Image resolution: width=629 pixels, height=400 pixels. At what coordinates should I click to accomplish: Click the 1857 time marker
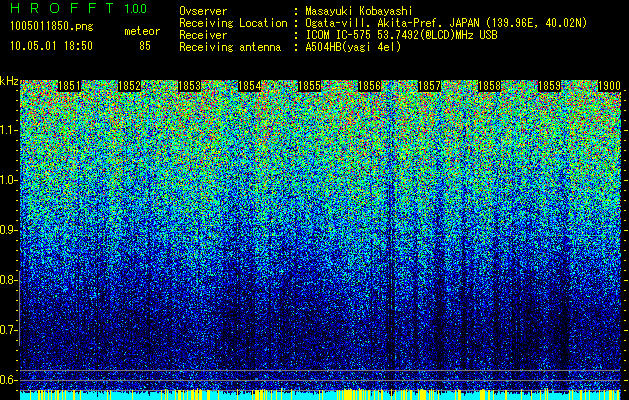[x=429, y=86]
